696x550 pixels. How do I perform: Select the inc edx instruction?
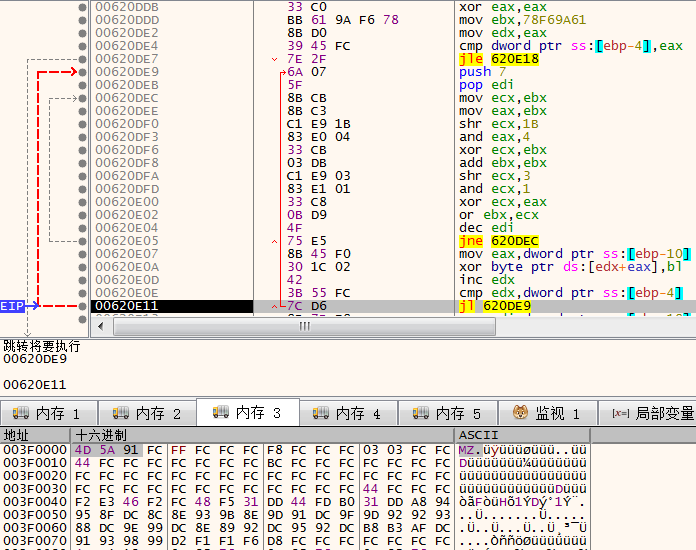pyautogui.click(x=486, y=280)
